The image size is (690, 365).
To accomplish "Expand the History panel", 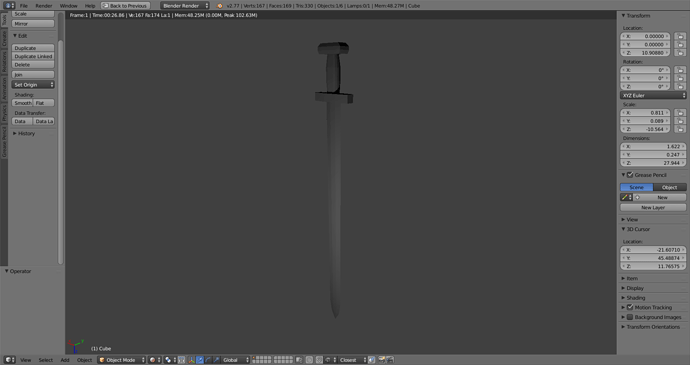I will (x=24, y=133).
